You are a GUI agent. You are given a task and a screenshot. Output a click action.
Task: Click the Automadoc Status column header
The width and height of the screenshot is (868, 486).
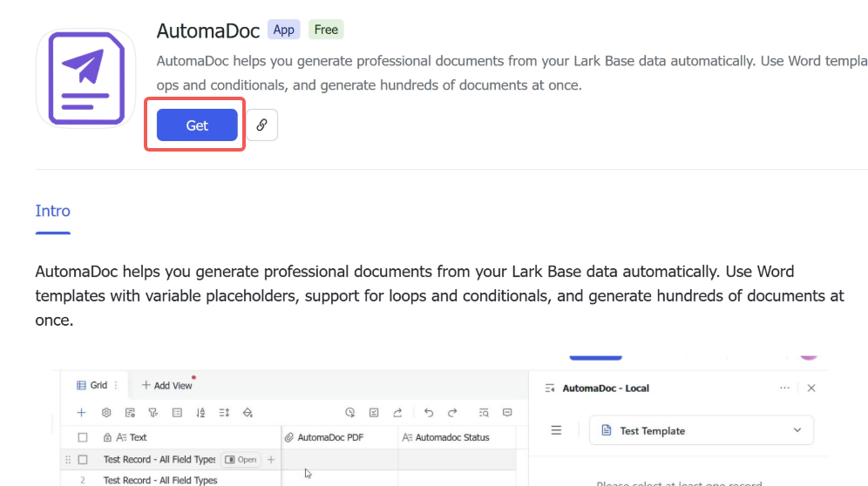coord(457,437)
